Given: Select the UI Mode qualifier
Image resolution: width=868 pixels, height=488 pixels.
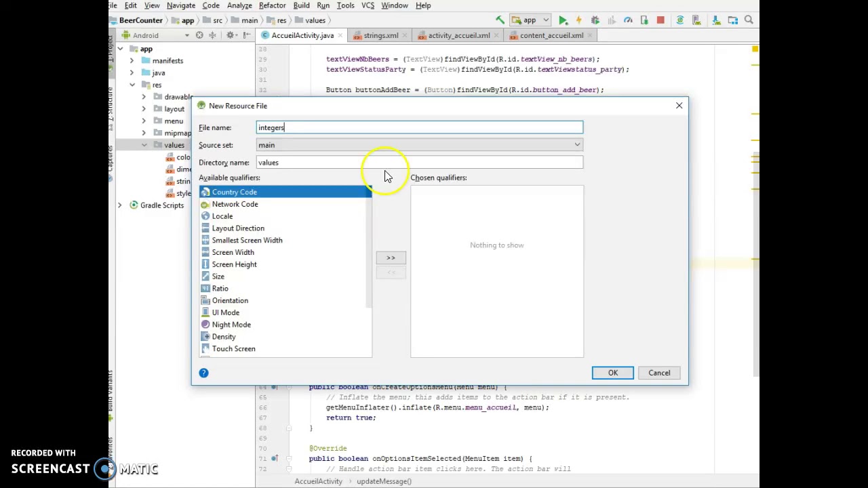Looking at the screenshot, I should (285, 312).
